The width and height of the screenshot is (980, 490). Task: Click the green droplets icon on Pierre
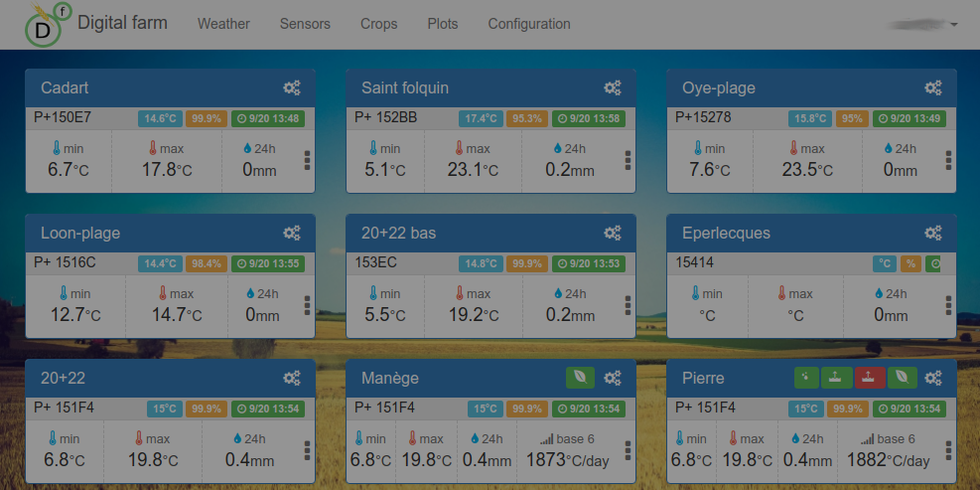(x=807, y=378)
